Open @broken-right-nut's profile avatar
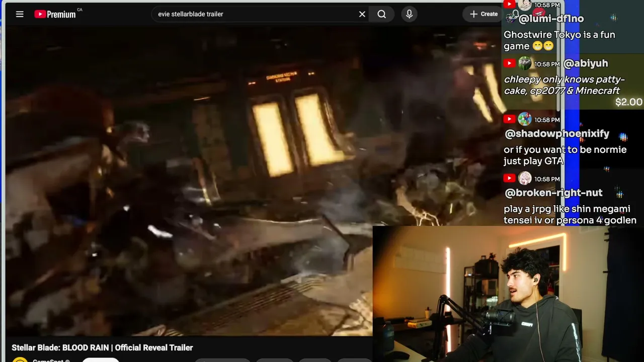 [x=525, y=178]
